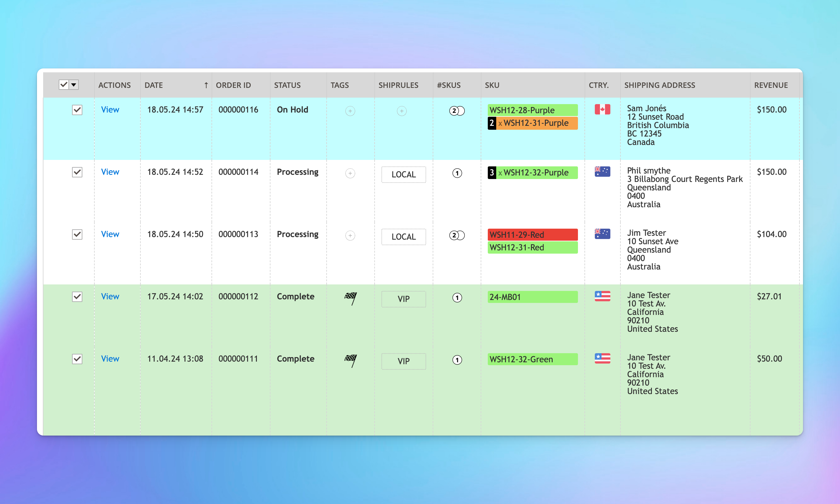
Task: Open View link for order 000000113
Action: [x=110, y=234]
